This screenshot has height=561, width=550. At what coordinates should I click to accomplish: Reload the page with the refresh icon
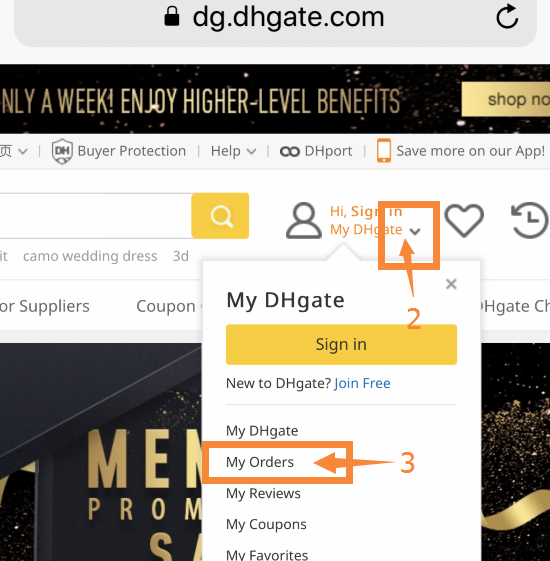click(507, 16)
